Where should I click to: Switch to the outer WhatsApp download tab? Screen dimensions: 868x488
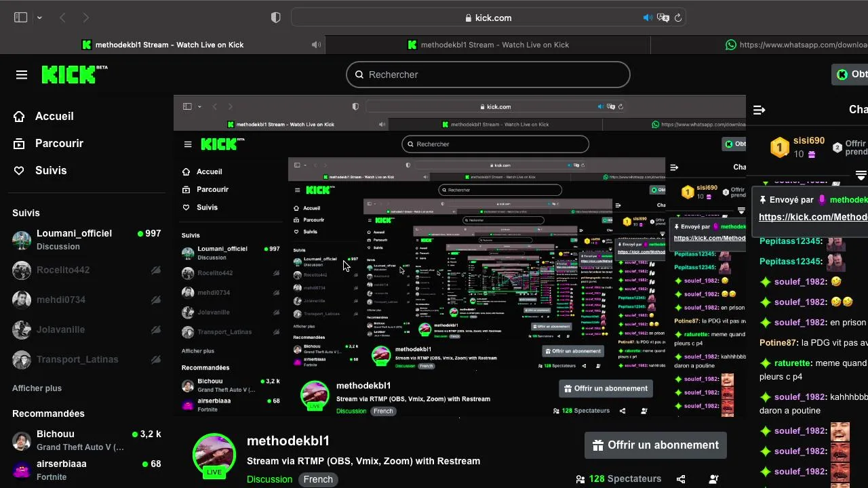759,45
